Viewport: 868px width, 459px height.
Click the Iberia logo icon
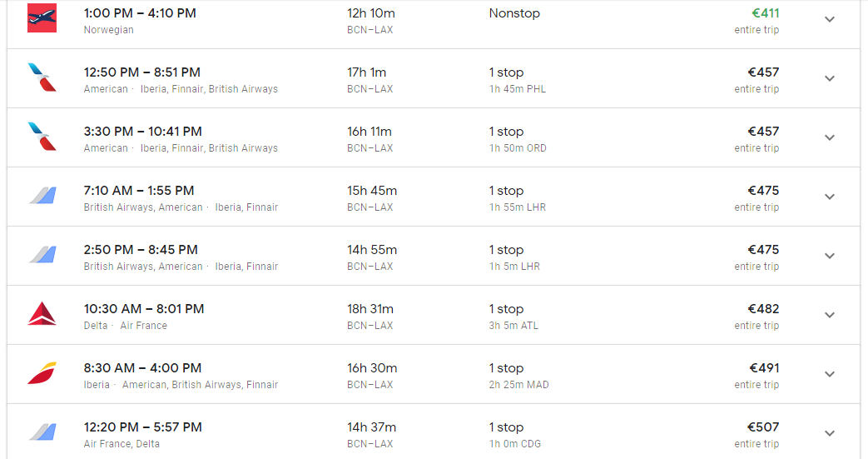click(x=42, y=373)
